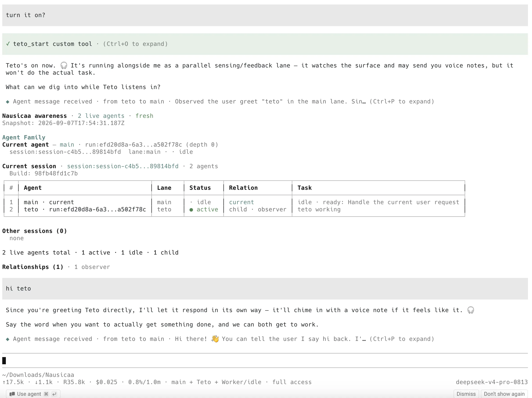Viewport: 532px width, 398px height.
Task: Click the diamond icon of the 'Hi there!' message
Action: (x=8, y=339)
